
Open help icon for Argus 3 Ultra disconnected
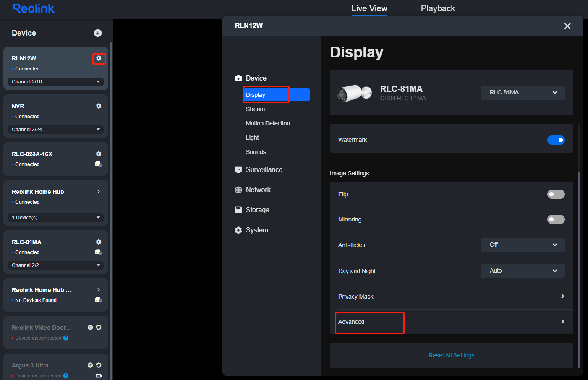pos(66,376)
